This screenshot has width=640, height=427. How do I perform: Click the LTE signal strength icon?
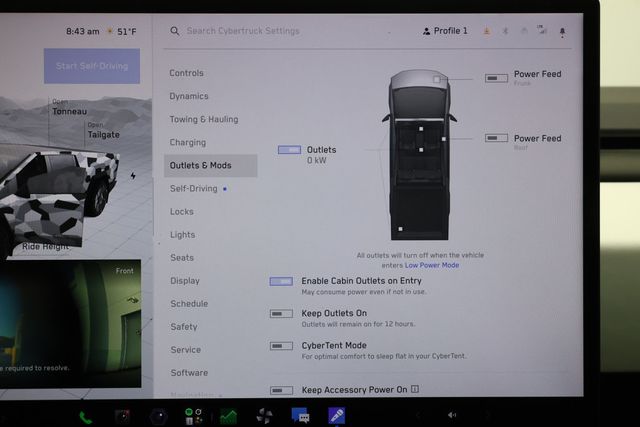pyautogui.click(x=542, y=30)
